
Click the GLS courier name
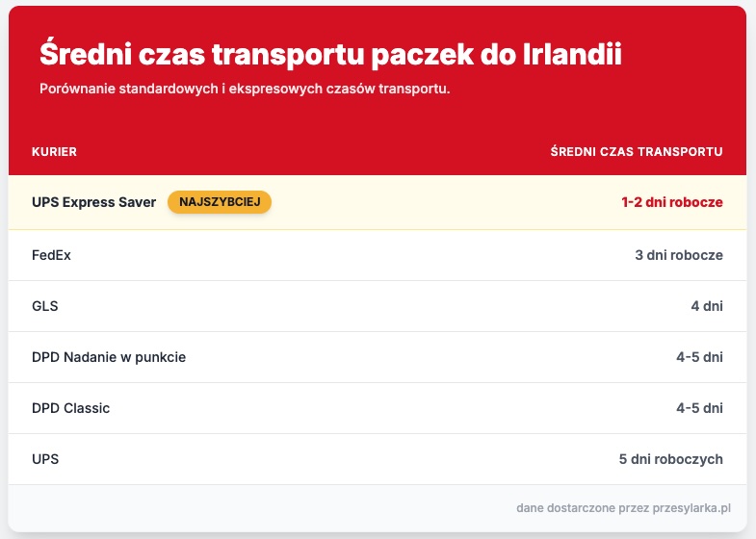45,306
